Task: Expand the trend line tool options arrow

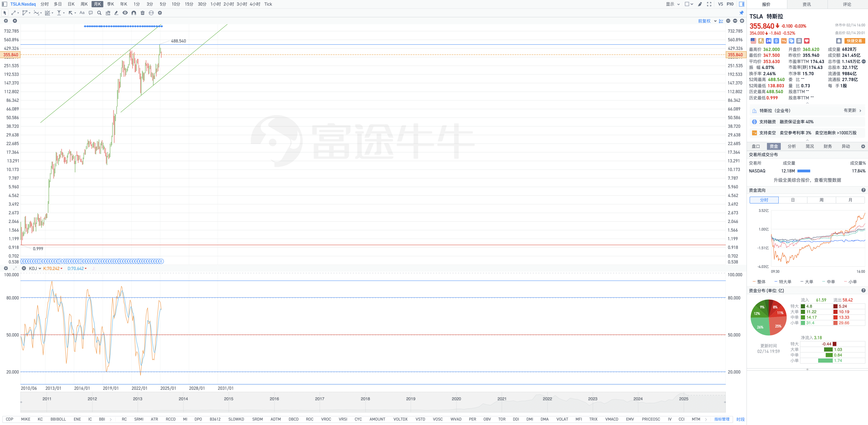Action: tap(18, 13)
